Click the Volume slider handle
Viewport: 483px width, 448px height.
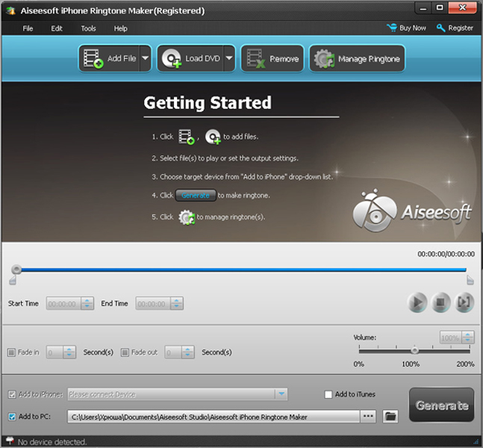tap(414, 349)
